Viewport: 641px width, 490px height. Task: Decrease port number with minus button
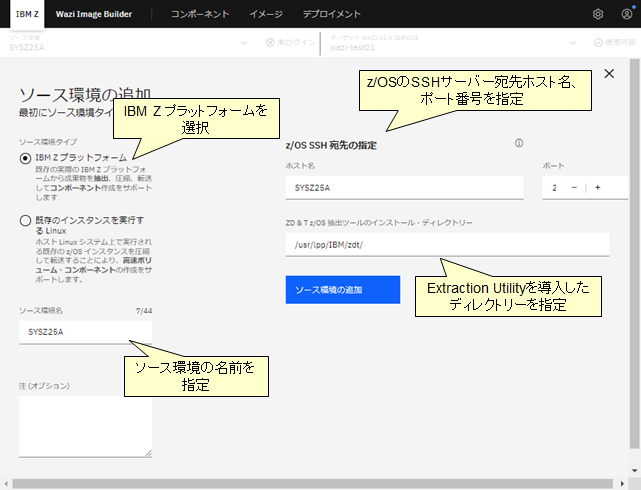click(574, 188)
